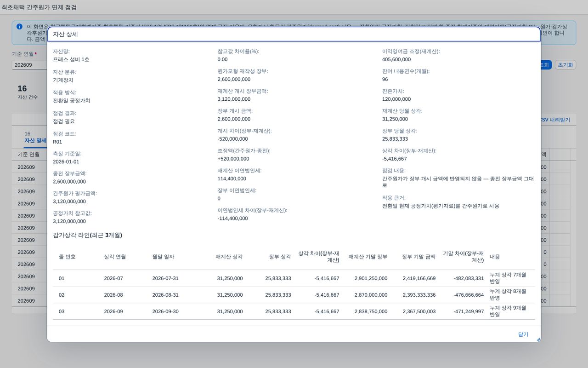Click the 이익잉여금 조정 value 405,600,000

(x=396, y=59)
